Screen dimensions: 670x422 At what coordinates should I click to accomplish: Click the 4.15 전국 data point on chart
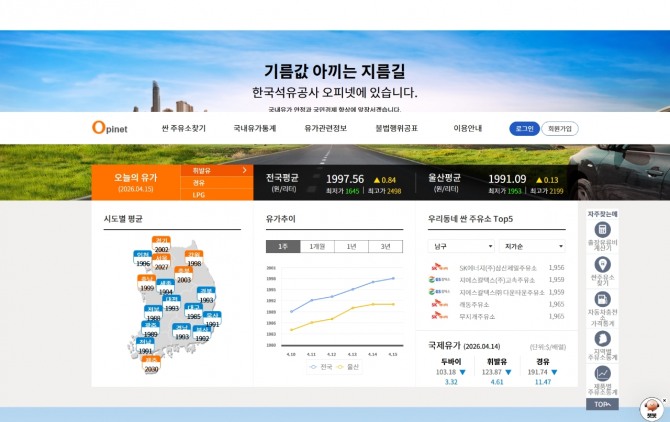[393, 278]
